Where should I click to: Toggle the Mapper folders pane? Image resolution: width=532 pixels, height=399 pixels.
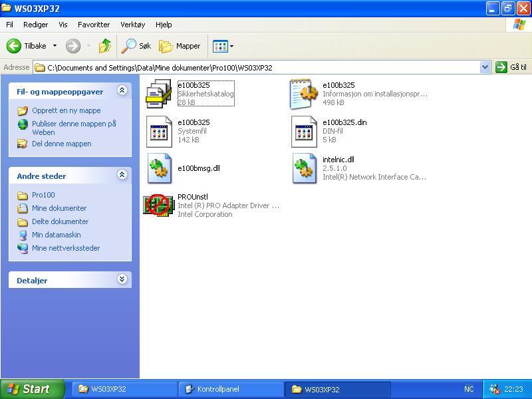(x=180, y=46)
